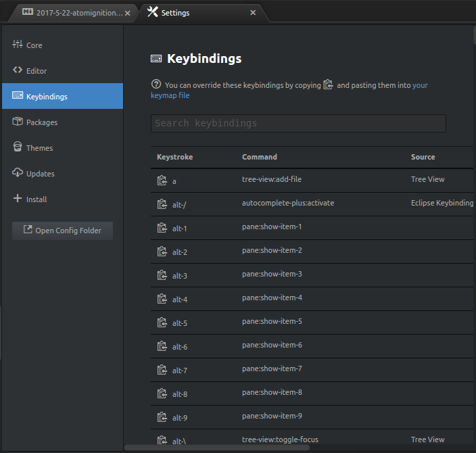The height and width of the screenshot is (453, 476).
Task: Copy the alt-7 keybinding
Action: tap(162, 370)
